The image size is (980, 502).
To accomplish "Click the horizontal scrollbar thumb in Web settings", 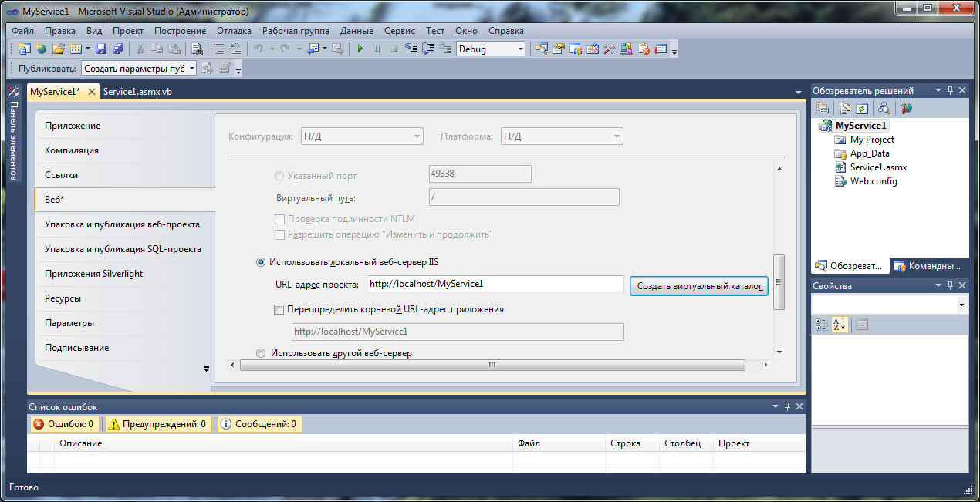I will [x=491, y=366].
